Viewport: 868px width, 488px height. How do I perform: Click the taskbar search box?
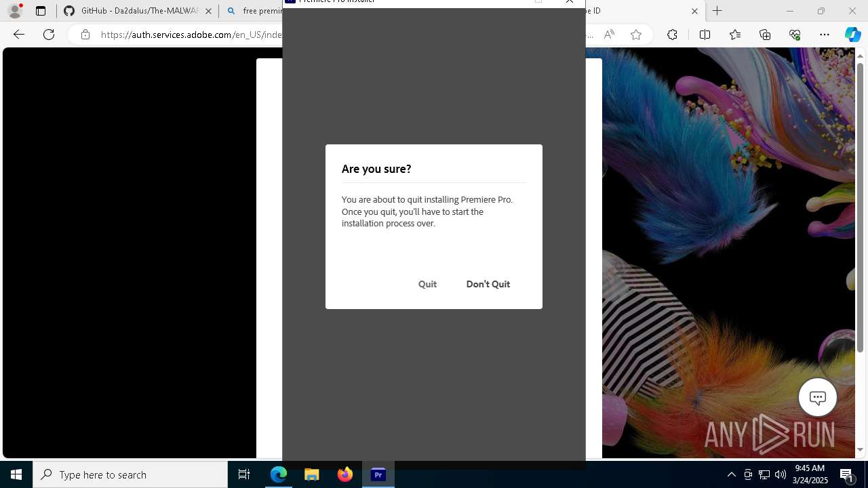(x=130, y=474)
